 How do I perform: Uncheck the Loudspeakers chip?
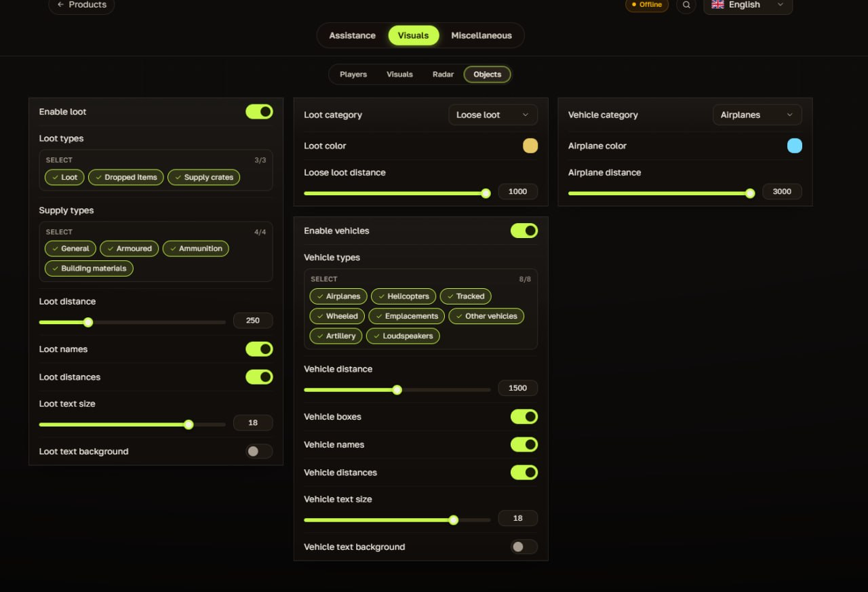click(x=403, y=336)
